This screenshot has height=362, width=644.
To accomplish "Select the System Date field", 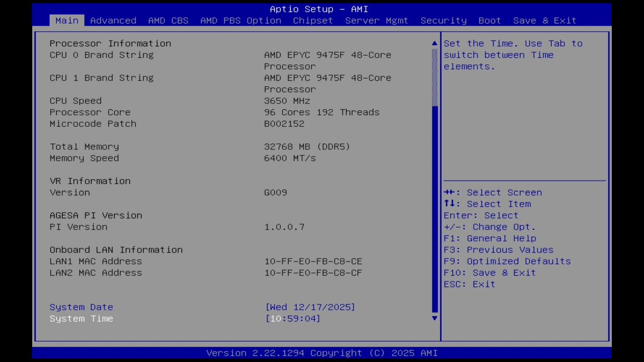I will tap(81, 307).
